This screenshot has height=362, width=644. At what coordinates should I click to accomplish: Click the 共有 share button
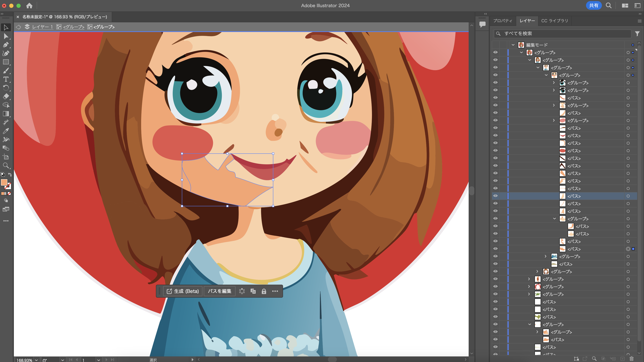tap(594, 6)
